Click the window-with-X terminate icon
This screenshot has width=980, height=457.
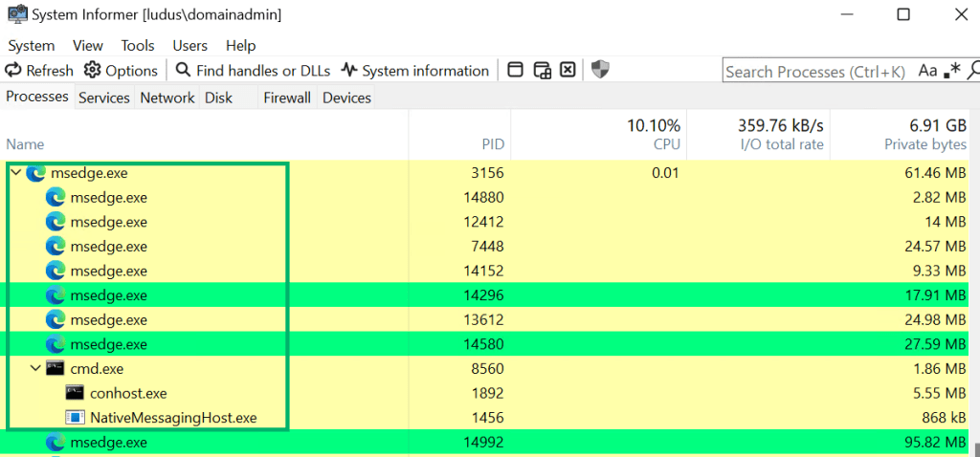[567, 70]
